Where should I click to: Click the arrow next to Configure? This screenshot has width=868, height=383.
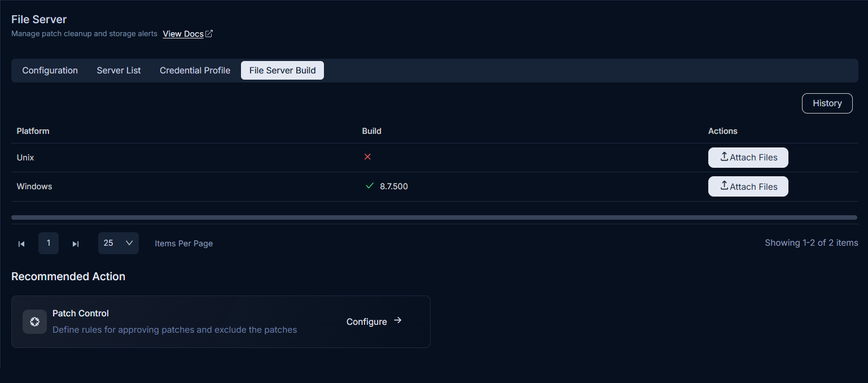[x=398, y=320]
